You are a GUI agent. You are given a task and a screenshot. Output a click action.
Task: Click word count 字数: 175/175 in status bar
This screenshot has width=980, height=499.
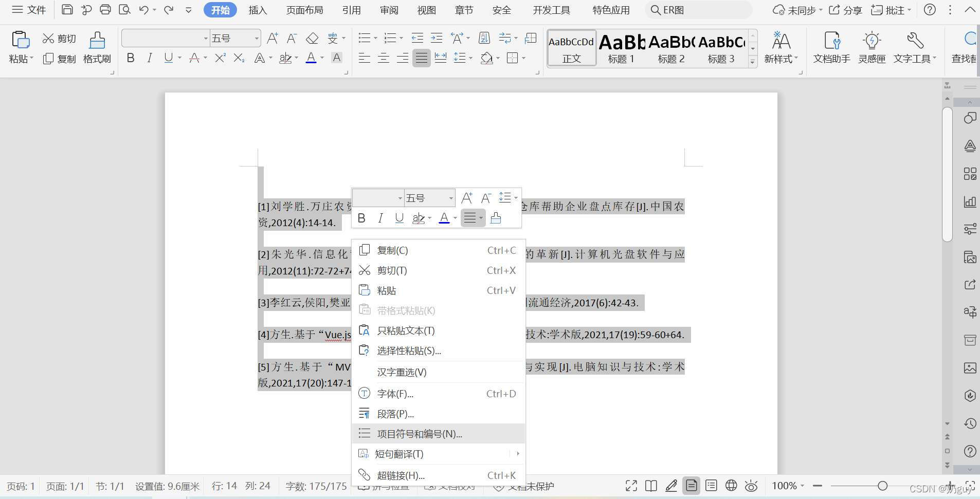316,486
